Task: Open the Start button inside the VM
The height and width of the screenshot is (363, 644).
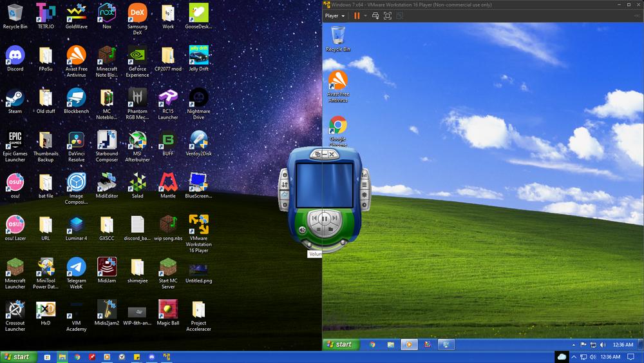Action: point(341,344)
